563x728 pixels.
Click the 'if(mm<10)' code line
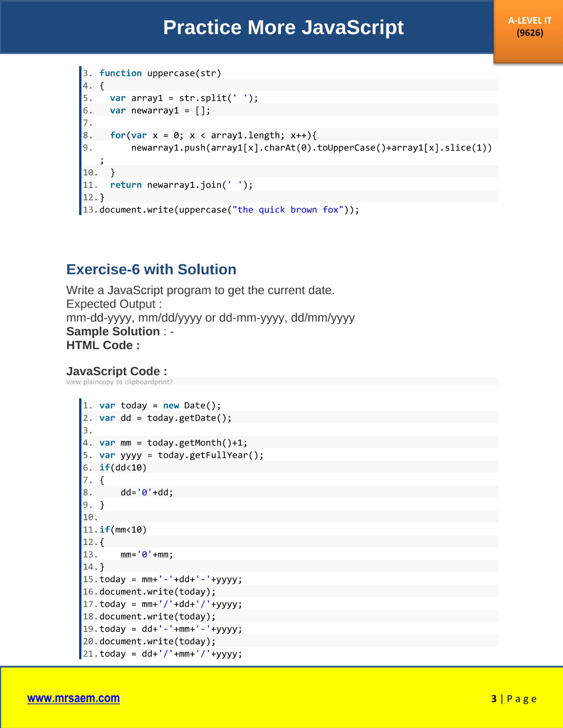[x=123, y=530]
